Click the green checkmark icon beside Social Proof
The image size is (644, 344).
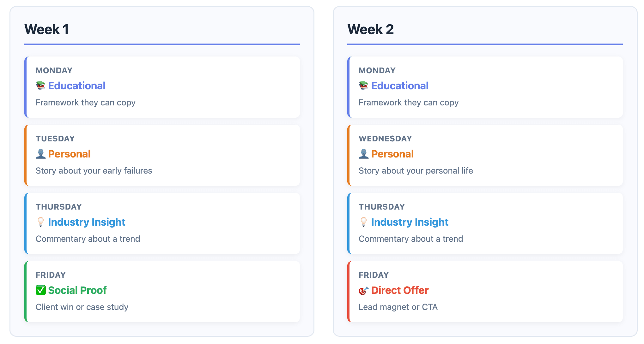click(x=41, y=290)
